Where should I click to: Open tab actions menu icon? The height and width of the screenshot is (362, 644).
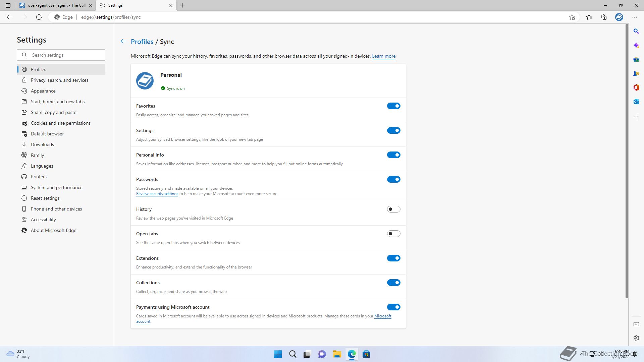8,5
